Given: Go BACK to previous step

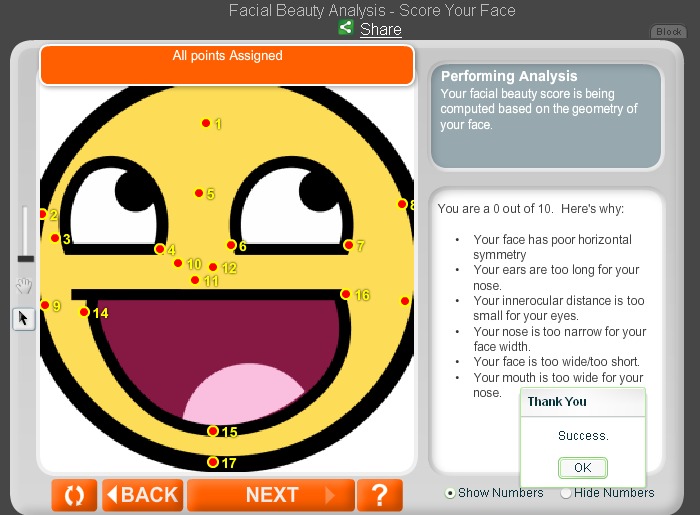Looking at the screenshot, I should click(143, 495).
